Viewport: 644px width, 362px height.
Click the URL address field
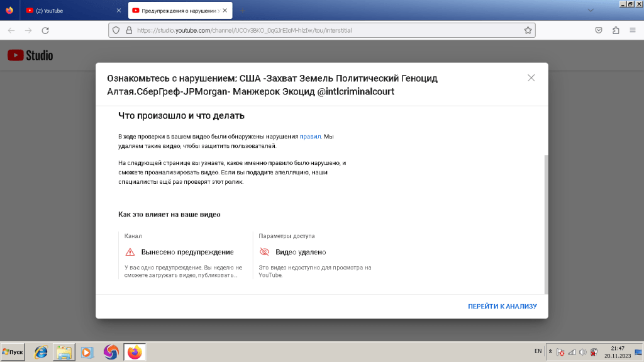point(314,30)
